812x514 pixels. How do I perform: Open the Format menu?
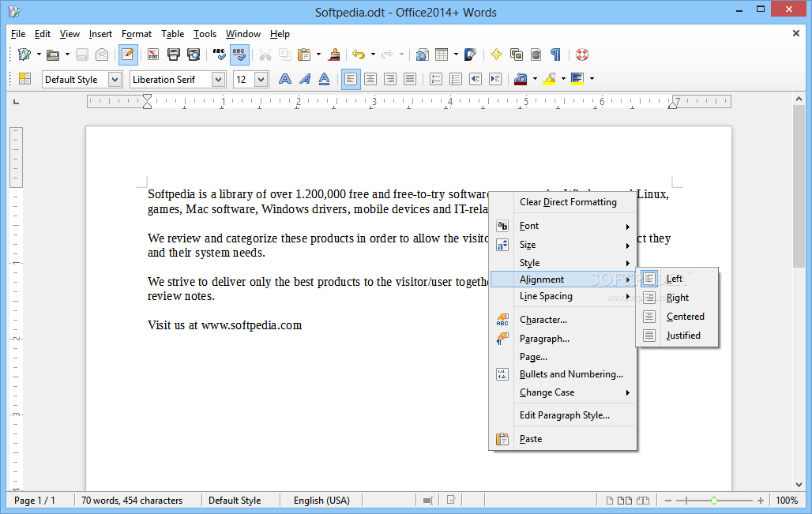point(136,34)
